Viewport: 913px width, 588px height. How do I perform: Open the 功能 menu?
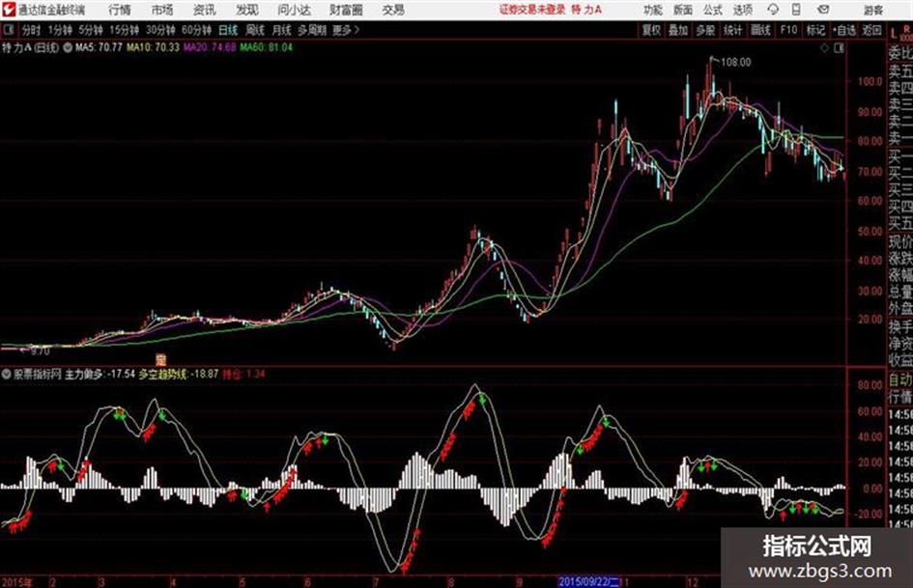pyautogui.click(x=653, y=10)
